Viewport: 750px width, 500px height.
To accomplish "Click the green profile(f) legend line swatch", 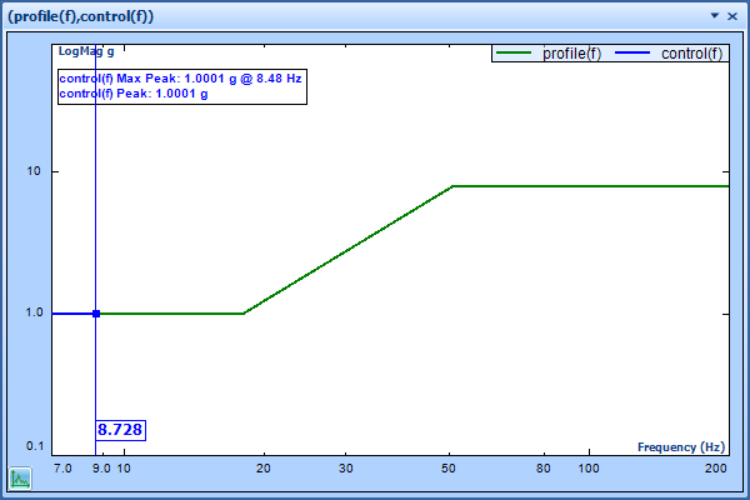I will [514, 53].
